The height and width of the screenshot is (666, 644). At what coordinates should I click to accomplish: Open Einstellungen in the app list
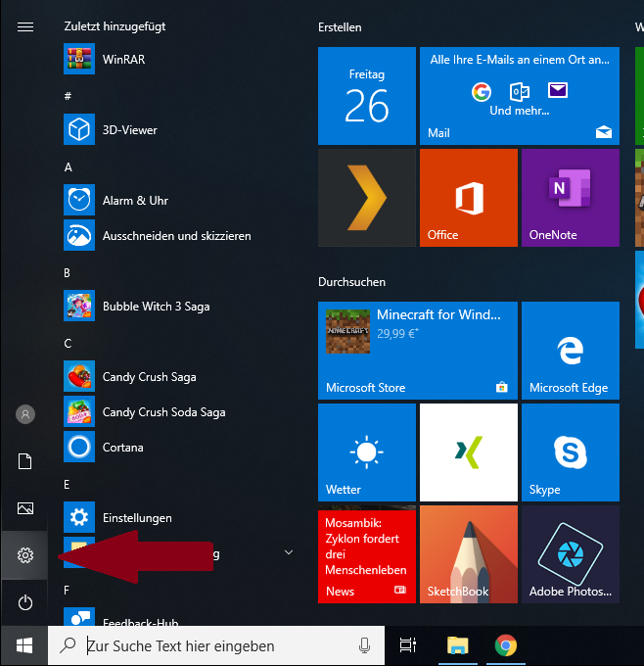[180, 517]
